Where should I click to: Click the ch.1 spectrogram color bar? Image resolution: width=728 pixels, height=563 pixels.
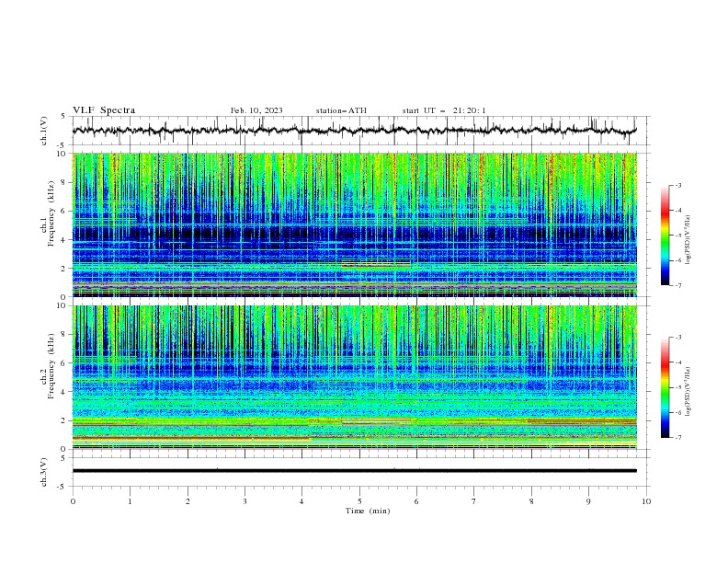point(665,236)
